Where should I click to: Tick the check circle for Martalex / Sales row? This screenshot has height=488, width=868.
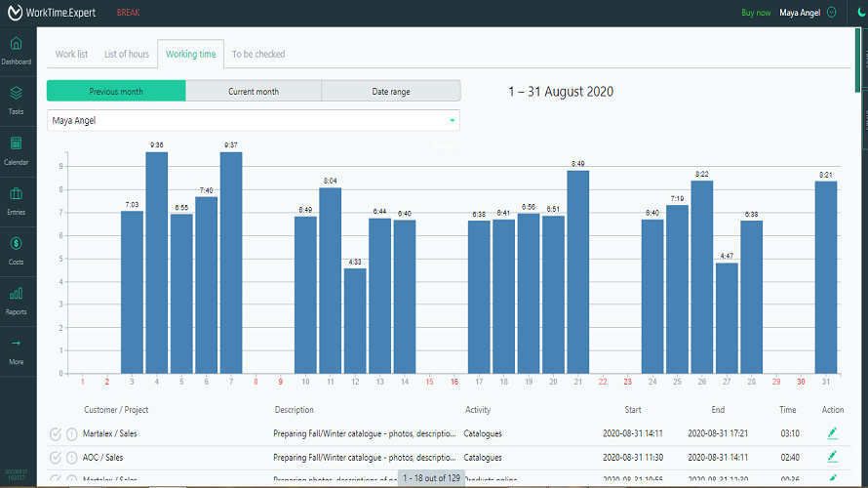coord(56,433)
